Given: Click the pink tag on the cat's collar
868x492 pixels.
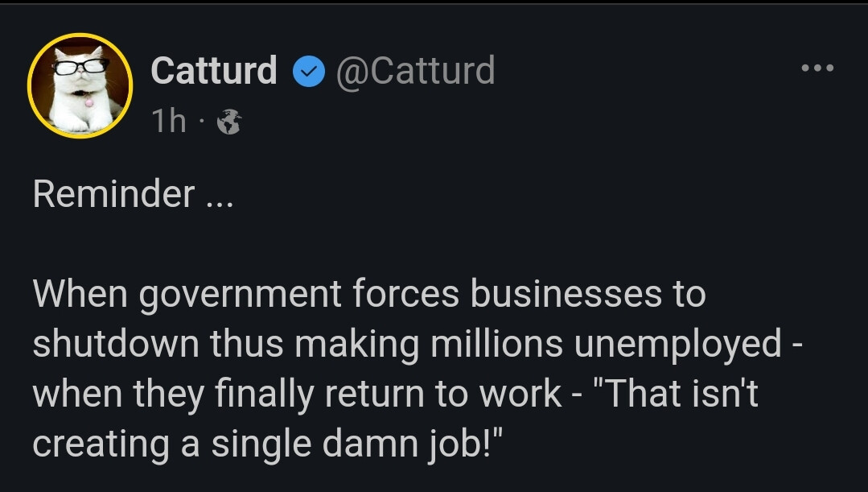Looking at the screenshot, I should coord(88,102).
